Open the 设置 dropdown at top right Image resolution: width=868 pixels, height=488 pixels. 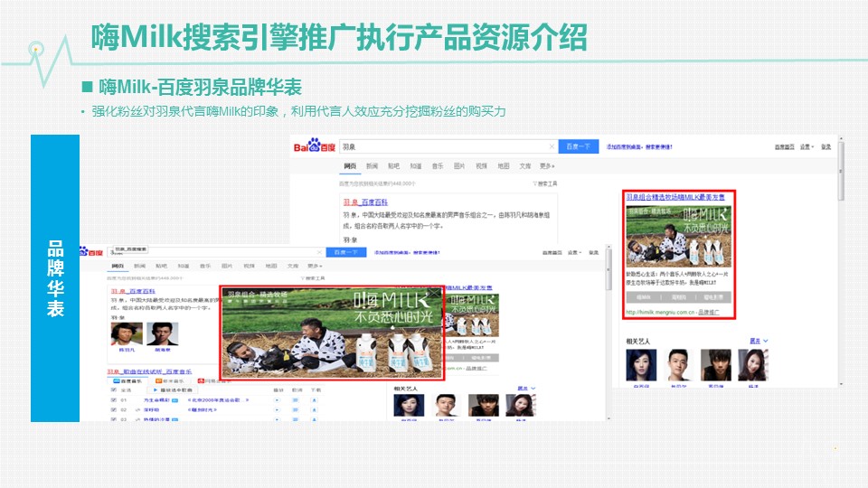pyautogui.click(x=806, y=146)
